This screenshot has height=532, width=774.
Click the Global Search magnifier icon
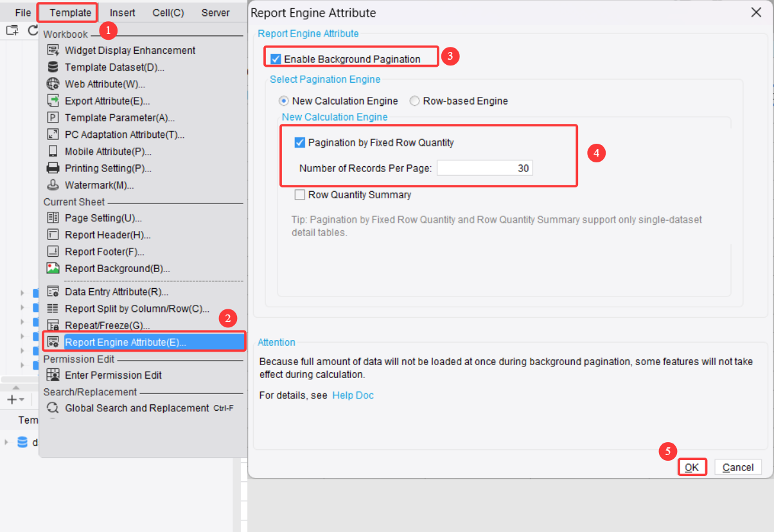[53, 408]
